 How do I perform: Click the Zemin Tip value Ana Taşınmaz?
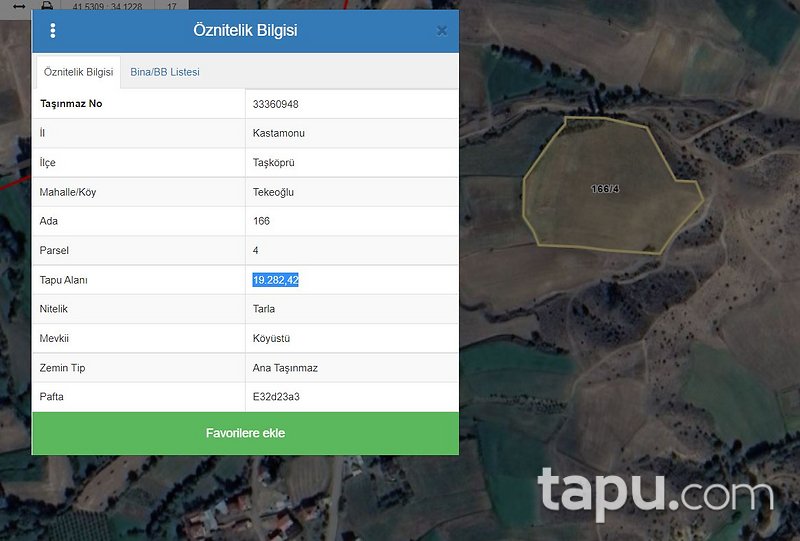[x=285, y=368]
